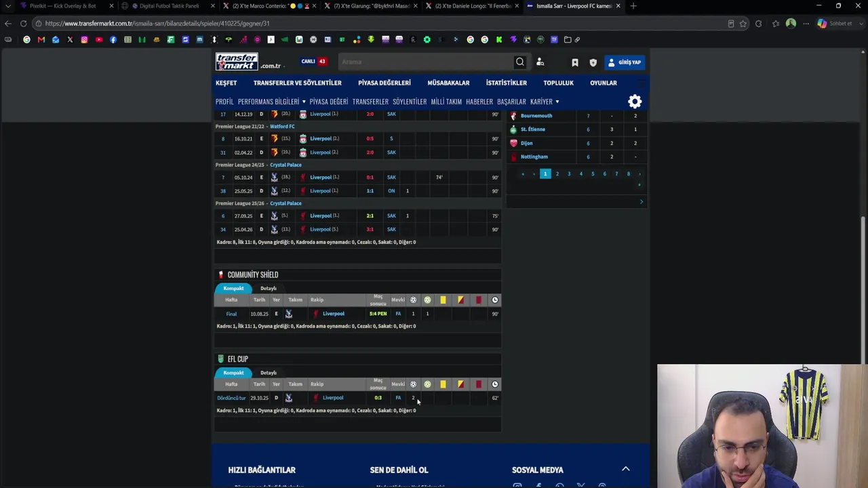Open a new browser tab
This screenshot has width=868, height=488.
tap(633, 6)
